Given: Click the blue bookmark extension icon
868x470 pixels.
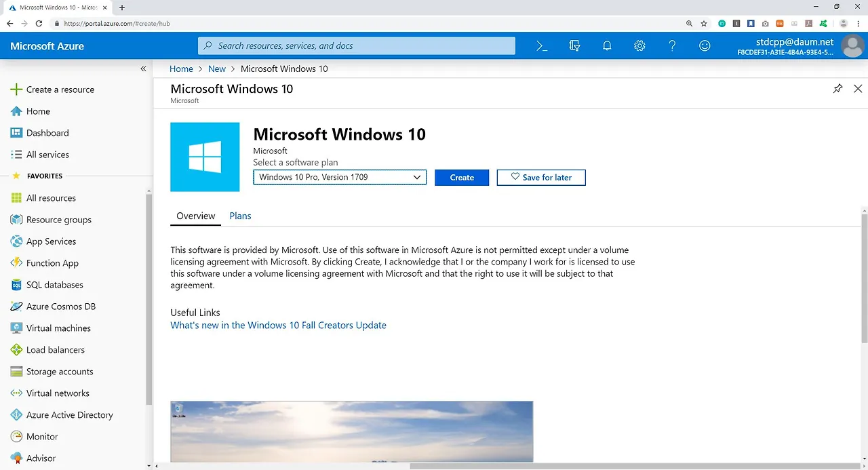Looking at the screenshot, I should point(751,23).
